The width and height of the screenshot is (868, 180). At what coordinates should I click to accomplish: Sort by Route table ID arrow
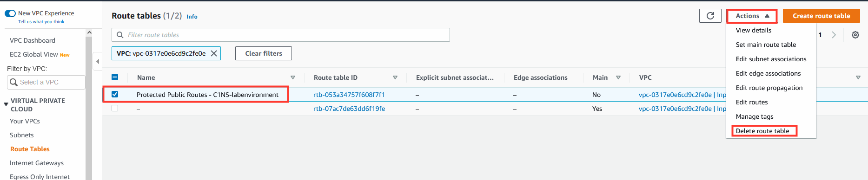[x=395, y=77]
